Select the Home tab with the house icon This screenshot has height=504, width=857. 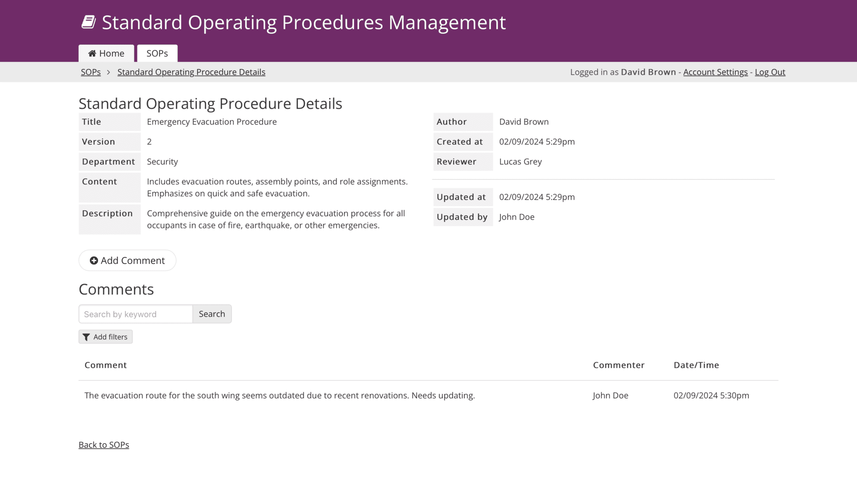click(106, 53)
